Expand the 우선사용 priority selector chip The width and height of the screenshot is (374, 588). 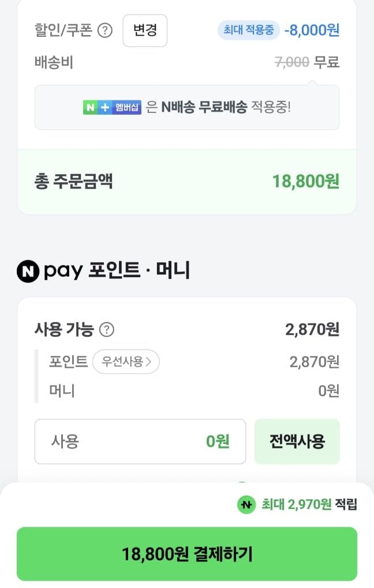point(126,362)
